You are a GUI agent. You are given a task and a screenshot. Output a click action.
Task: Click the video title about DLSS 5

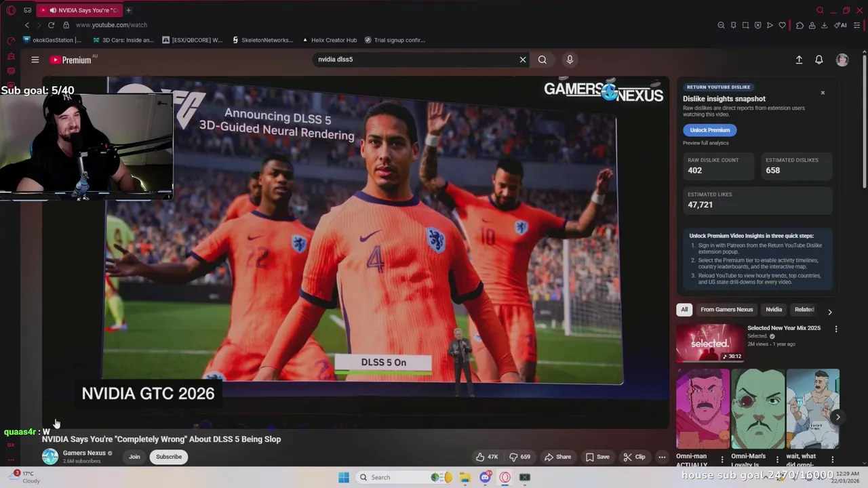[x=161, y=439]
